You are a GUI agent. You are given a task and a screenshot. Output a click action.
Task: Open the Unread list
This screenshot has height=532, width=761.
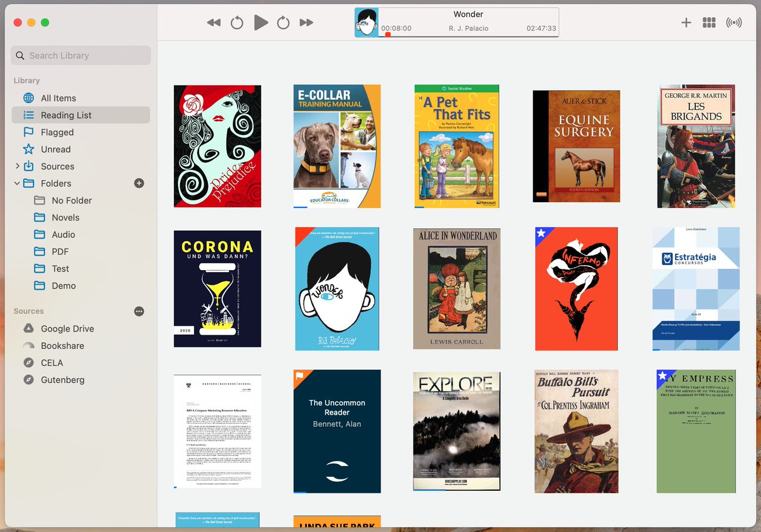pyautogui.click(x=81, y=149)
